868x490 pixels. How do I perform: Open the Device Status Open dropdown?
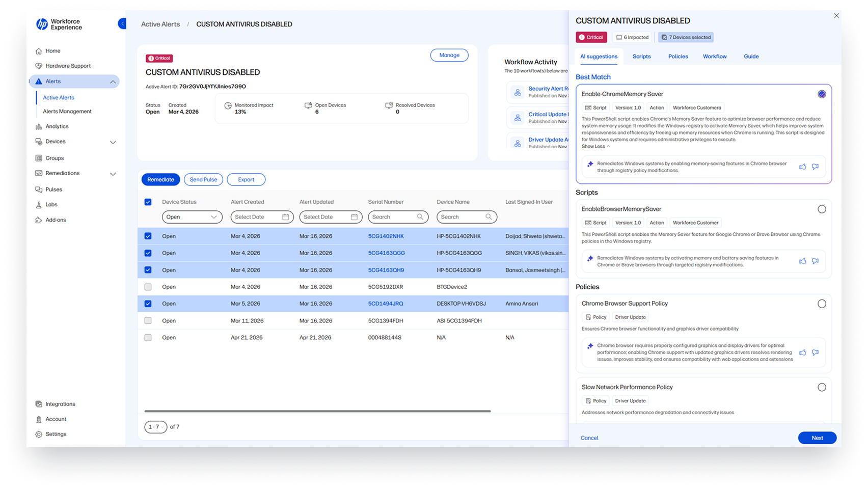click(x=192, y=217)
